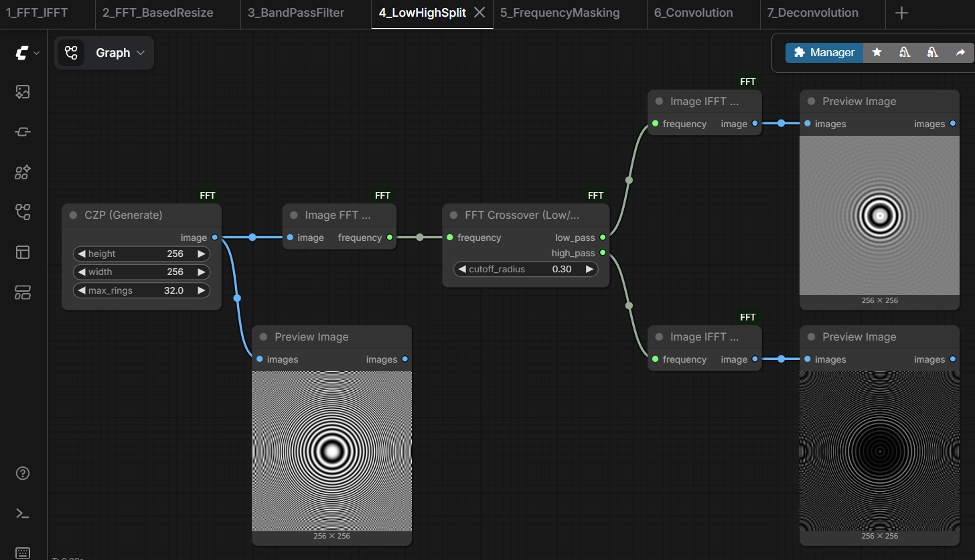
Task: Click the vacuum icon beside the share arrow
Action: pos(932,52)
